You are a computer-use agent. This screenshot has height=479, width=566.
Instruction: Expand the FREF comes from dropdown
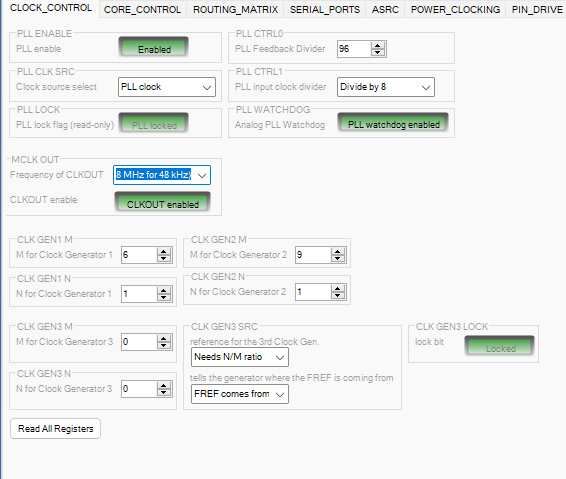240,394
